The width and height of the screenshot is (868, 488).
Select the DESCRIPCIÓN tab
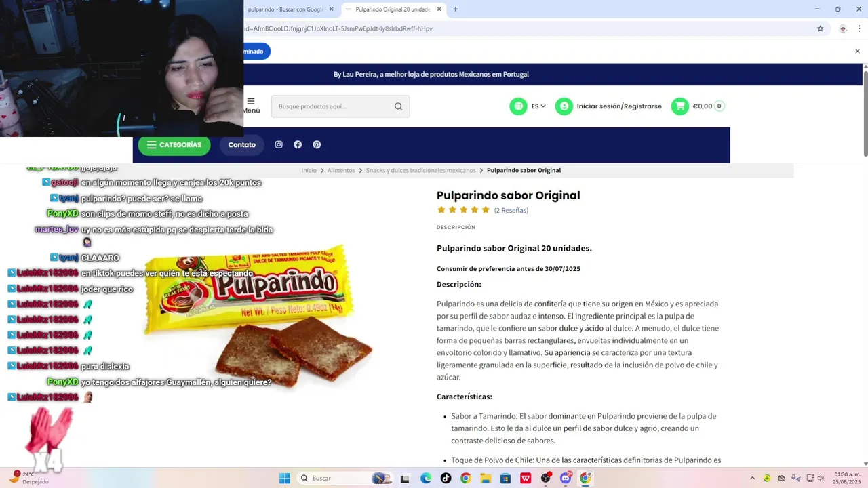(x=456, y=227)
